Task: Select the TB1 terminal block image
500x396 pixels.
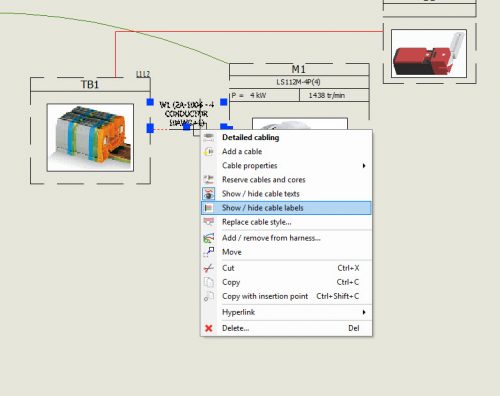Action: click(90, 138)
